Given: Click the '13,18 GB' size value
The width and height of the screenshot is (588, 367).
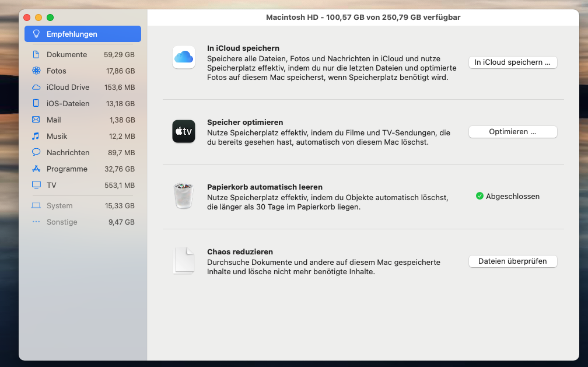Looking at the screenshot, I should [x=120, y=104].
